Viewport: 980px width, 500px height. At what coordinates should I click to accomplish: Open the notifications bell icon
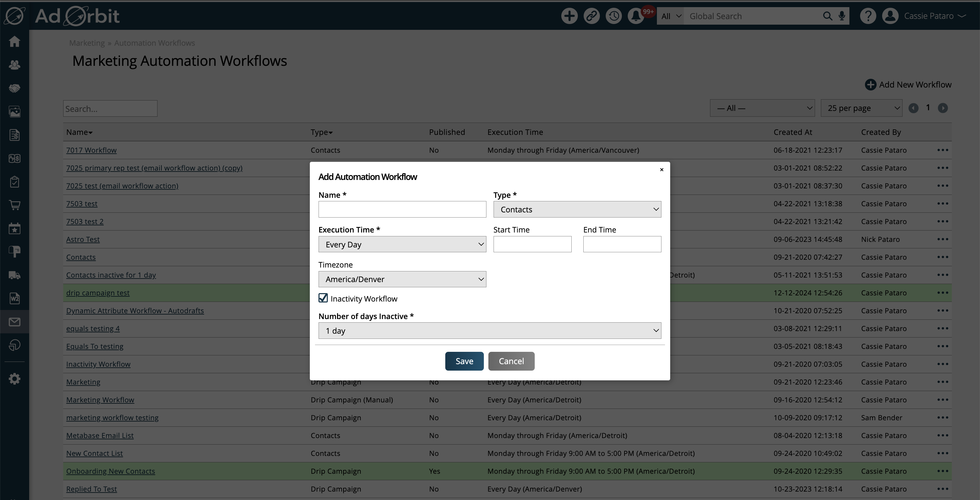tap(636, 16)
